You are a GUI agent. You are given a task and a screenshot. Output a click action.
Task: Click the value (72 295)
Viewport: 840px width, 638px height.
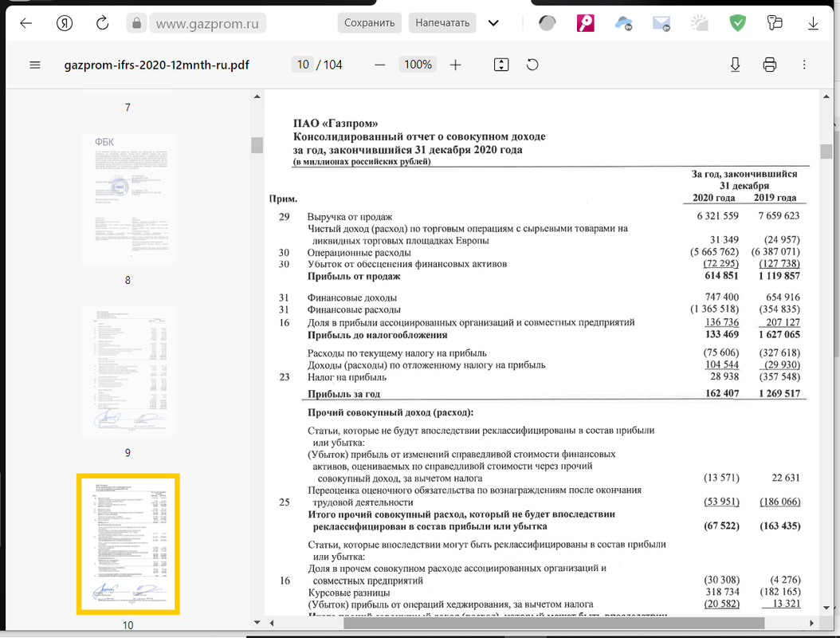[720, 263]
